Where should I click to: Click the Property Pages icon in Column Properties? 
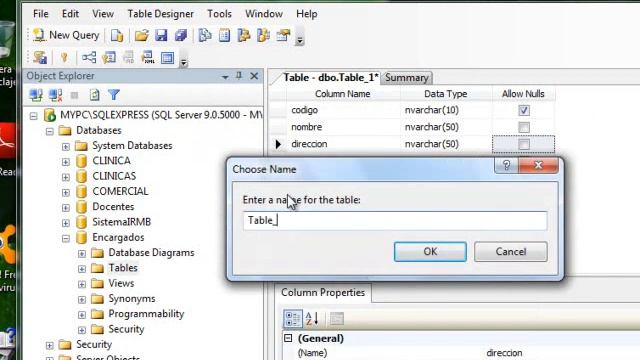point(337,319)
